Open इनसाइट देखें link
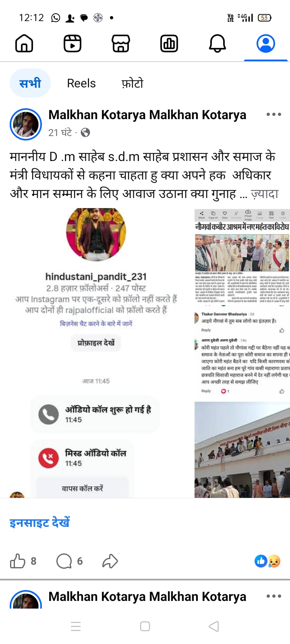This screenshot has width=290, height=644. pos(39,523)
